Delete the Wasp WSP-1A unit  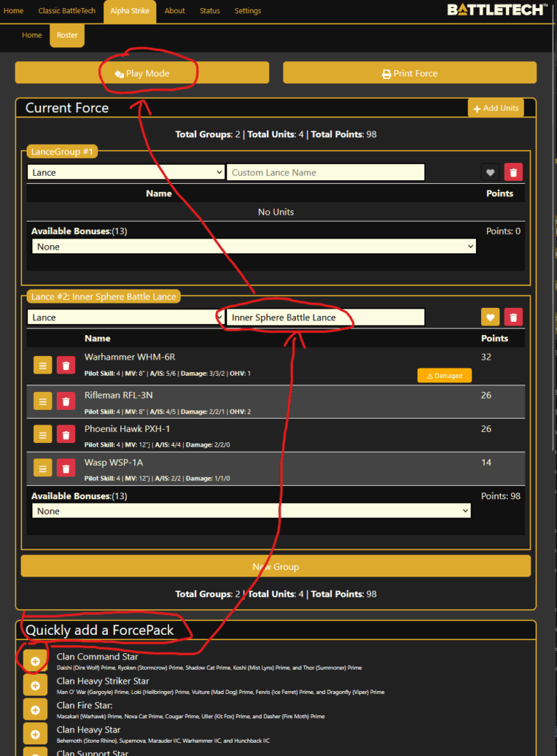66,468
